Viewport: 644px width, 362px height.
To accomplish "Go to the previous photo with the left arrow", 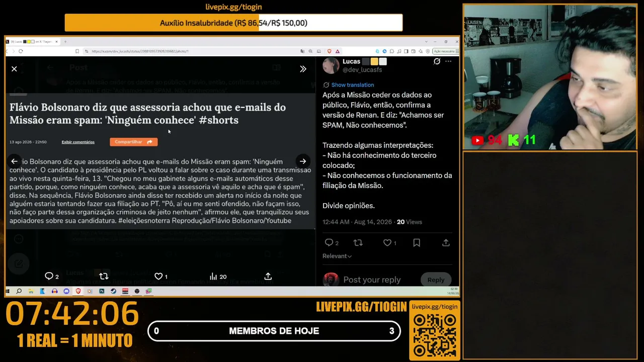I will click(x=14, y=161).
